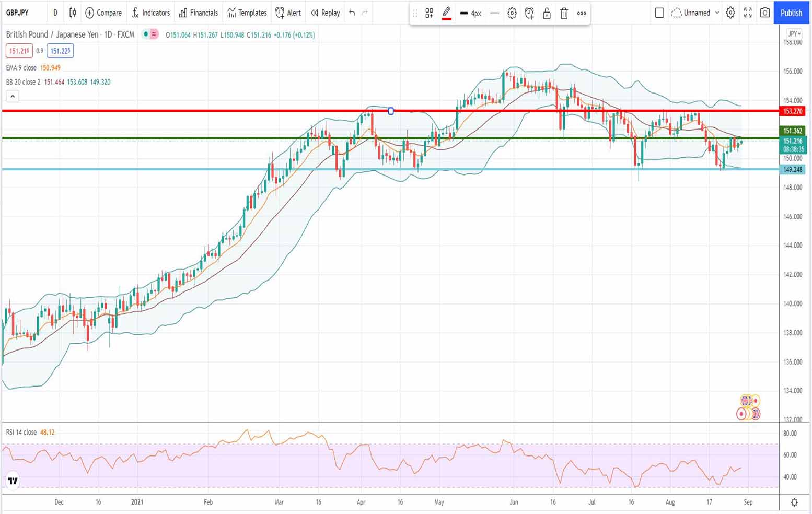Click the Compare icon
This screenshot has width=812, height=514.
pyautogui.click(x=89, y=13)
